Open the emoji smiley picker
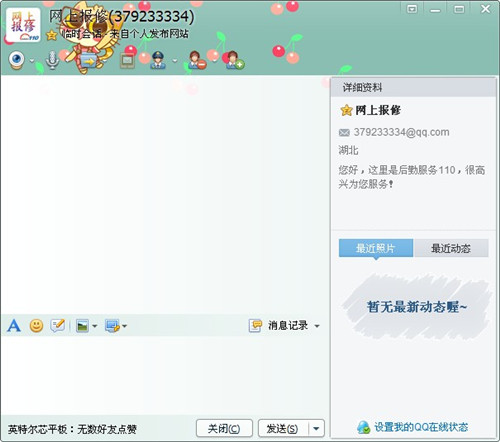This screenshot has height=442, width=500. pyautogui.click(x=36, y=325)
